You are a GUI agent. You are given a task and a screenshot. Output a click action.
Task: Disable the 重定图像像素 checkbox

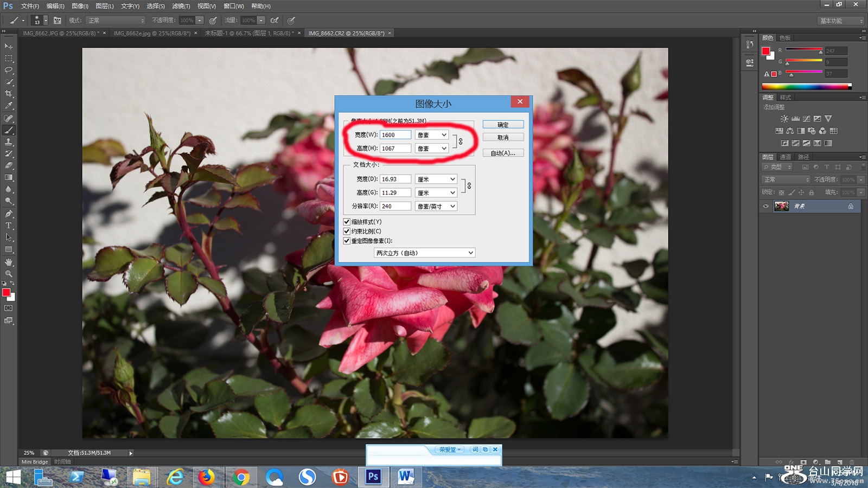pyautogui.click(x=347, y=241)
